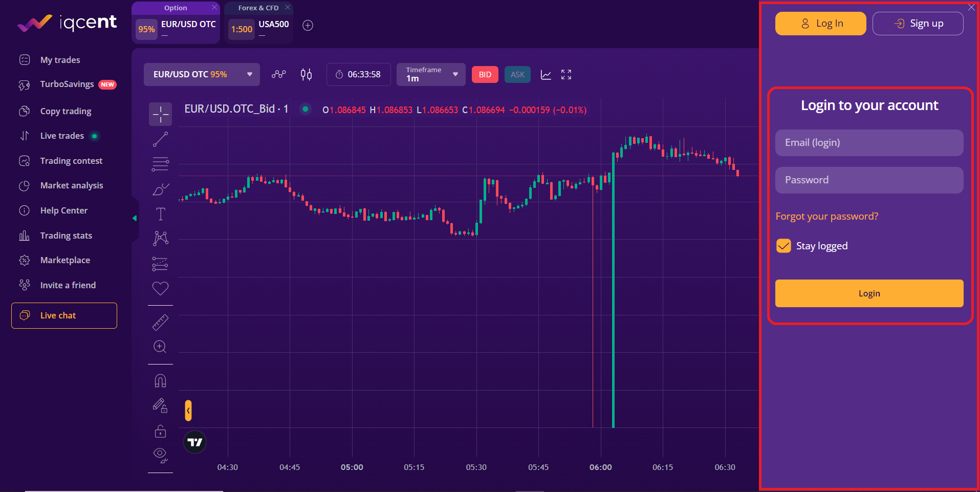The image size is (980, 492).
Task: Select the text annotation tool
Action: (160, 214)
